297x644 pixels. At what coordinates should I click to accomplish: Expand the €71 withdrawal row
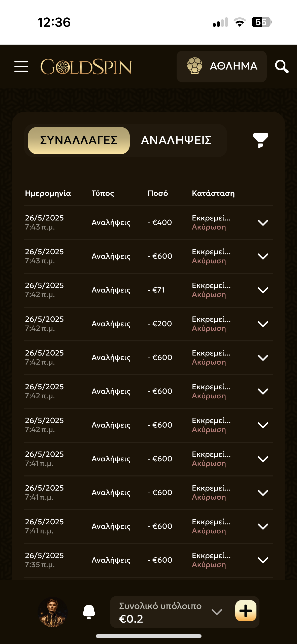click(263, 290)
